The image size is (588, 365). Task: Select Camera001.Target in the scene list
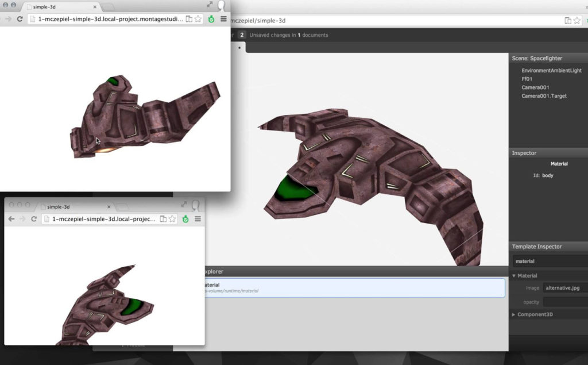click(x=544, y=96)
